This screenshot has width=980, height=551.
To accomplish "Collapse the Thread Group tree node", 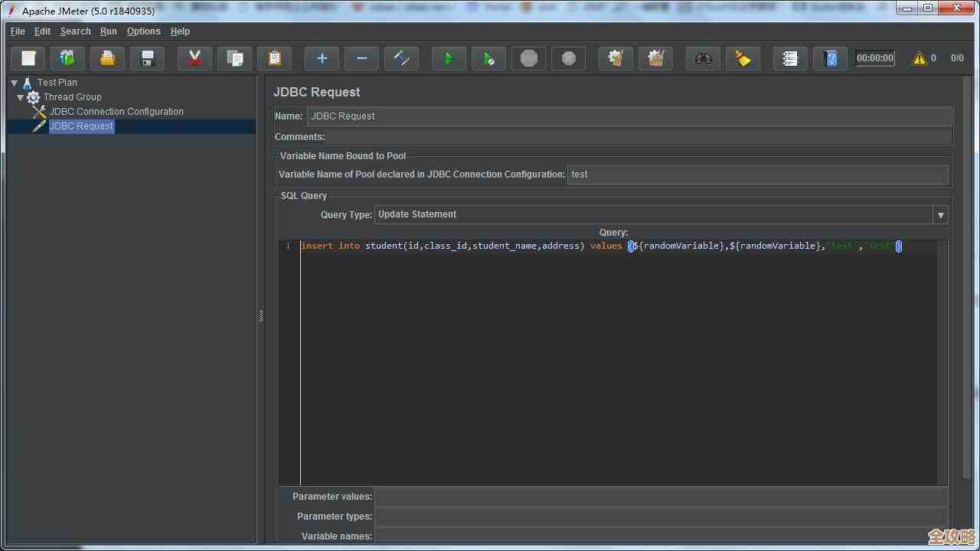I will point(21,97).
